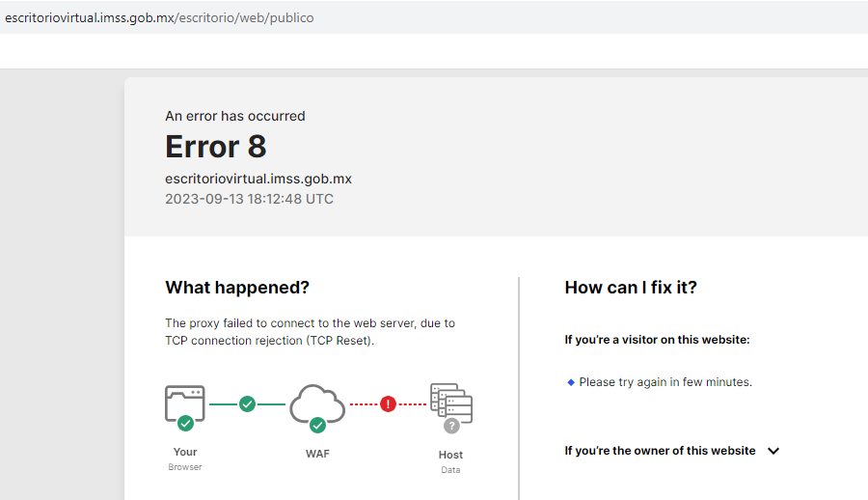Click the blue diamond bullet before try again
This screenshot has height=500, width=868.
pyautogui.click(x=571, y=382)
